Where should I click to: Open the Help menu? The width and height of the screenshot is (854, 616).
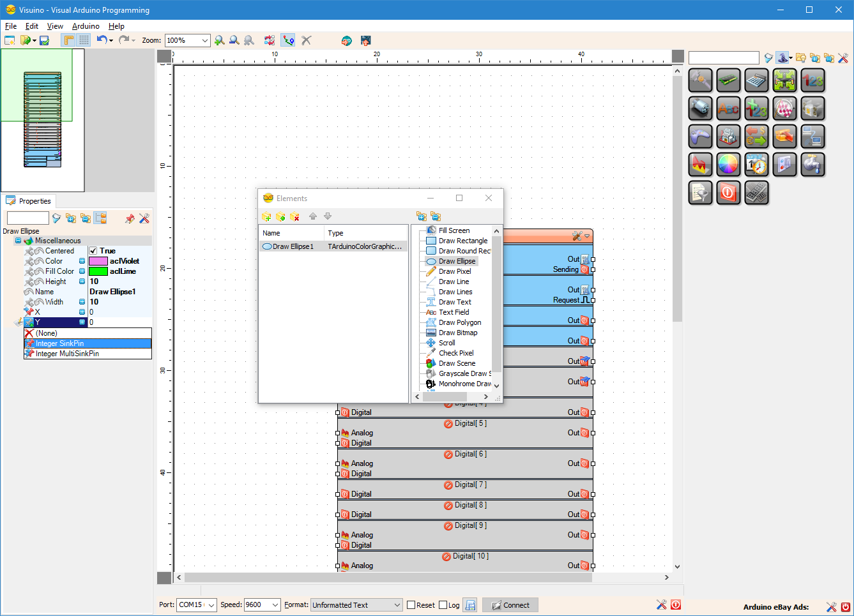pos(116,26)
